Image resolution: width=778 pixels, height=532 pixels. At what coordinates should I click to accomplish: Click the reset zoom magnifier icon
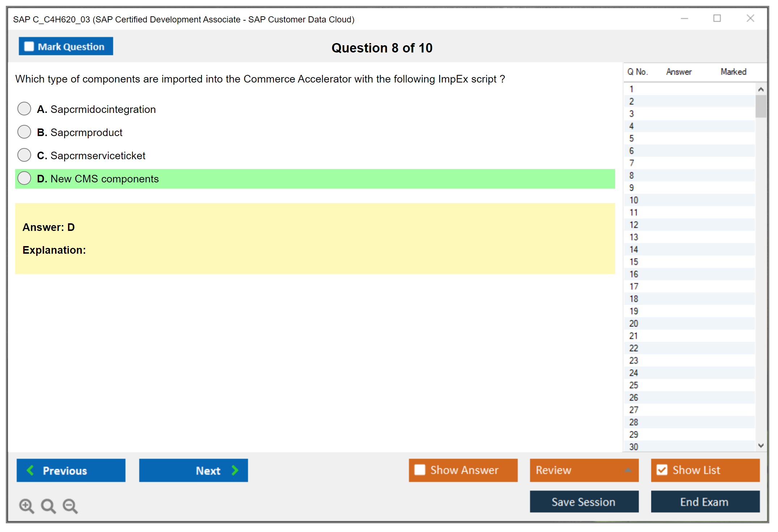tap(48, 505)
